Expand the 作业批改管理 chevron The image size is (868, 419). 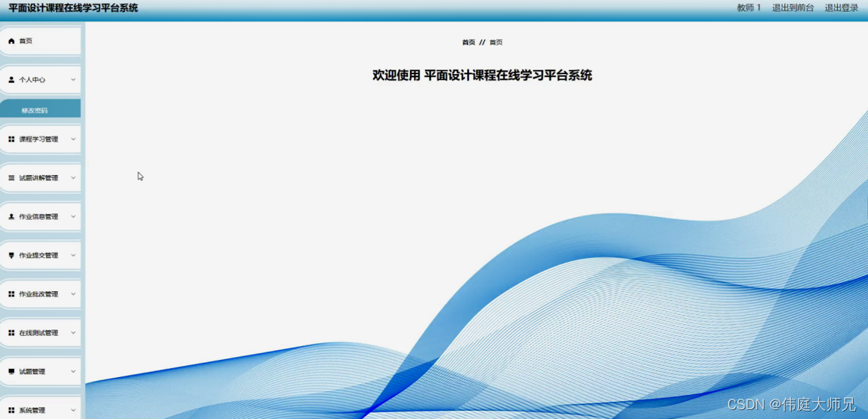click(73, 295)
